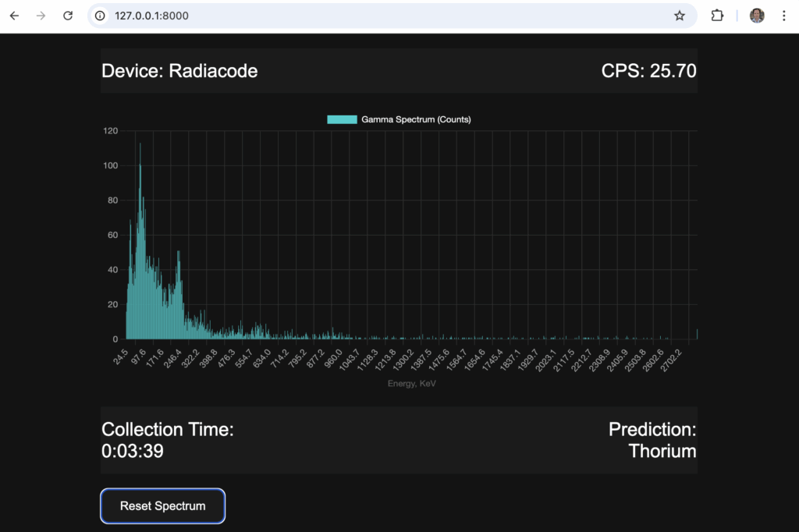This screenshot has height=532, width=799.
Task: Reload the page with the refresh icon
Action: [x=68, y=16]
